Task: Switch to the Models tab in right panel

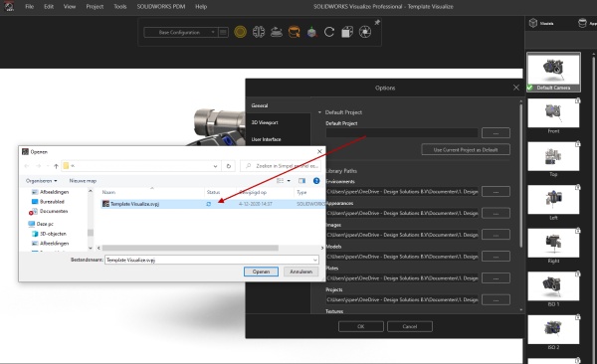Action: (x=540, y=23)
